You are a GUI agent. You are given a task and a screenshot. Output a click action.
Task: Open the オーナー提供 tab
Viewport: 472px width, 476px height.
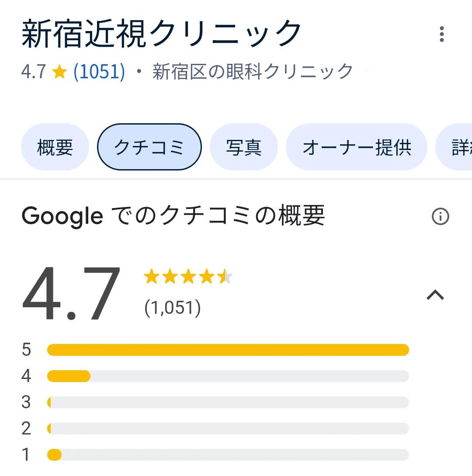[x=356, y=147]
